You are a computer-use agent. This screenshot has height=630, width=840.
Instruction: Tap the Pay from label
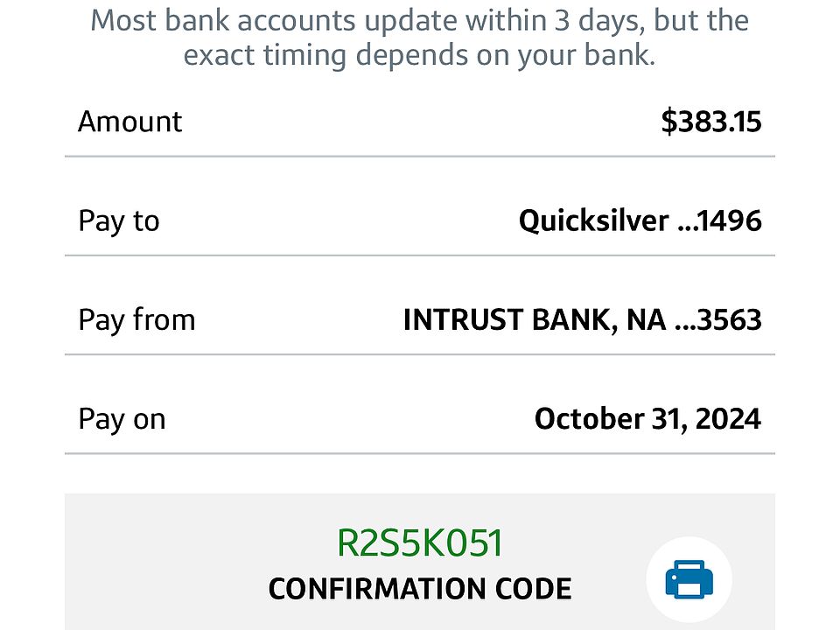[136, 319]
